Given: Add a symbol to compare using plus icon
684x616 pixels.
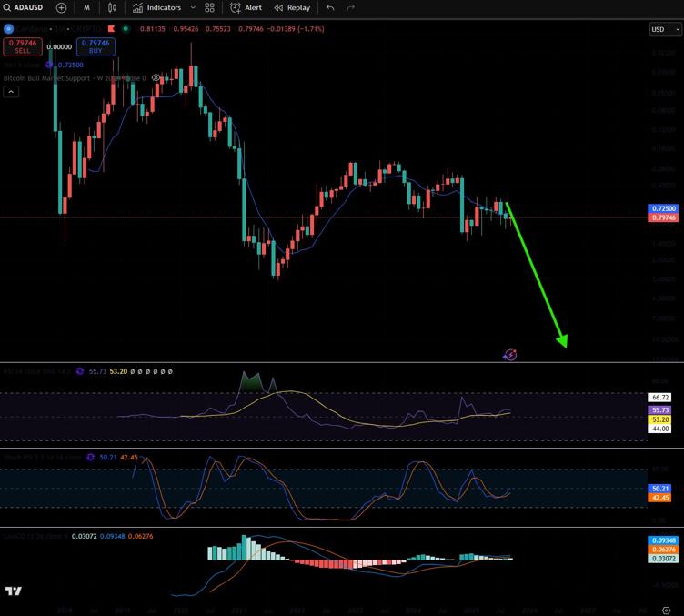Looking at the screenshot, I should [61, 7].
